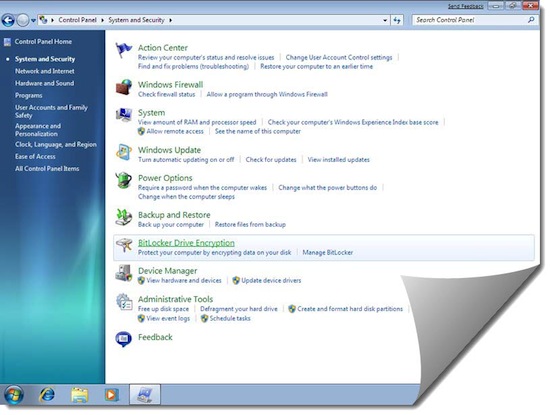Select the Control Panel taskbar button
550x415 pixels.
pyautogui.click(x=145, y=394)
